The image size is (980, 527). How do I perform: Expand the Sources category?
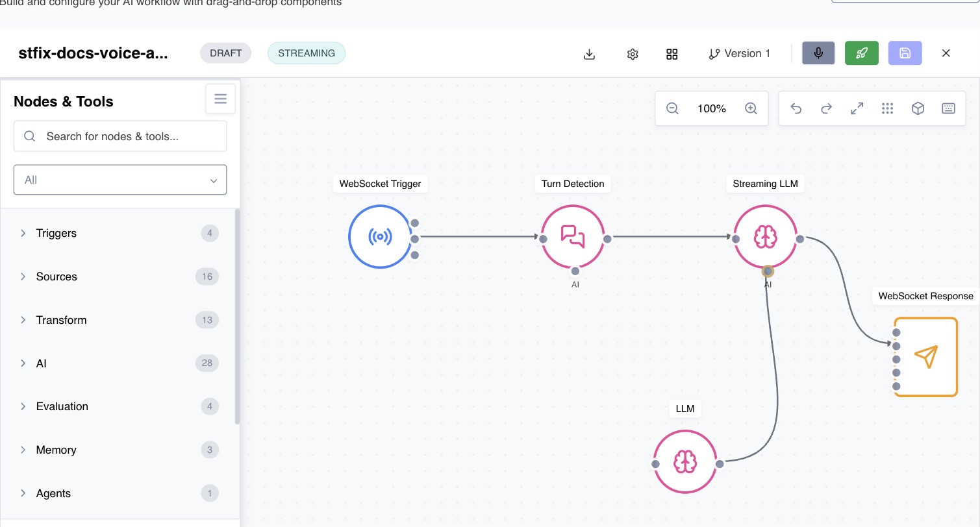120,276
